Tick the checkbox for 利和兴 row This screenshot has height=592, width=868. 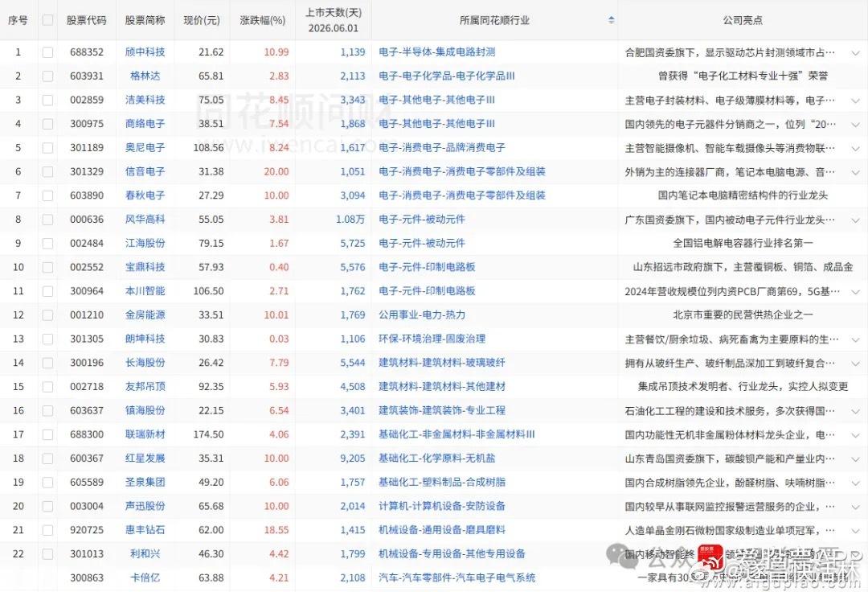pos(47,553)
